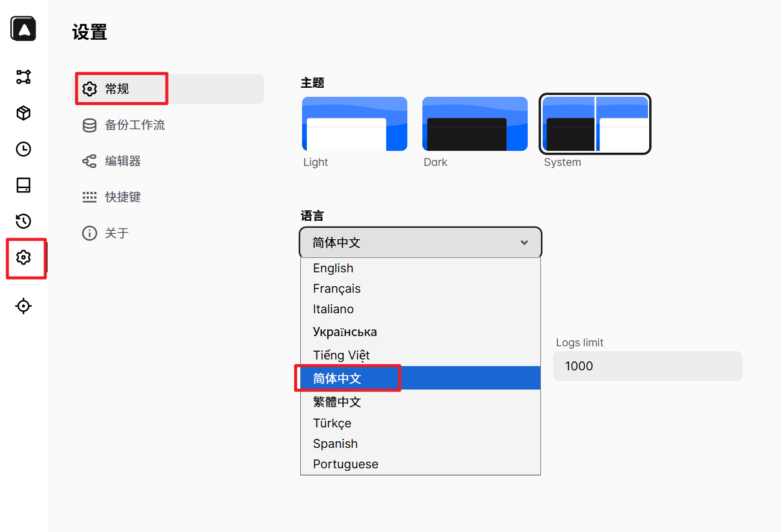
Task: Open the schedule clock icon
Action: click(23, 149)
